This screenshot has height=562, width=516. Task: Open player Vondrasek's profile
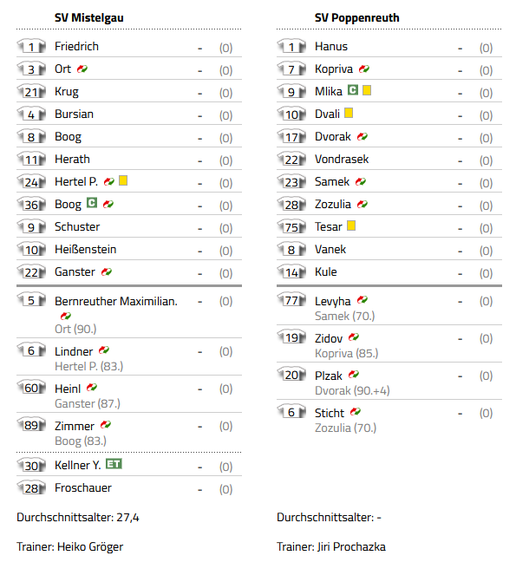click(341, 159)
